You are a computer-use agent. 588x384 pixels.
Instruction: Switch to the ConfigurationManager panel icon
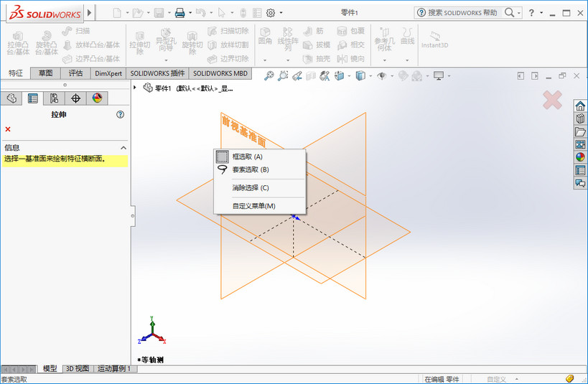(54, 98)
